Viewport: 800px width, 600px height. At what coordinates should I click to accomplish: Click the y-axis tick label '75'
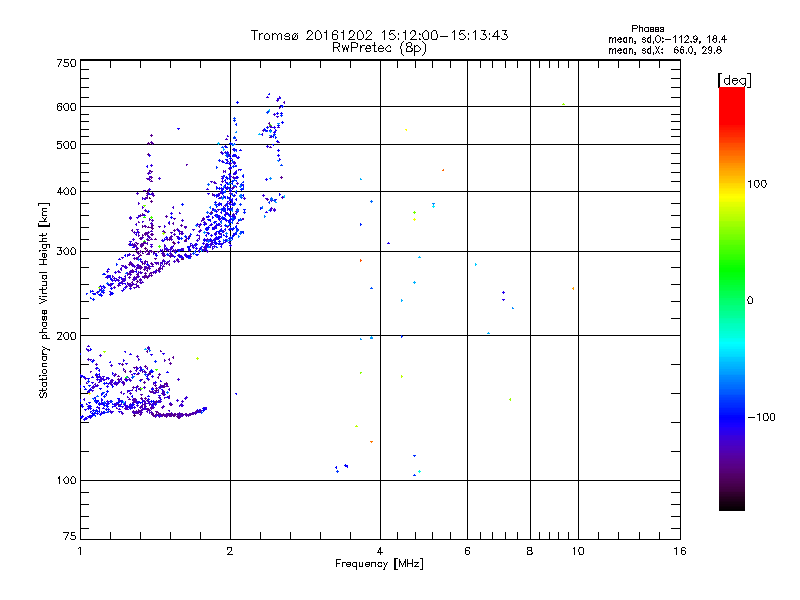(70, 536)
